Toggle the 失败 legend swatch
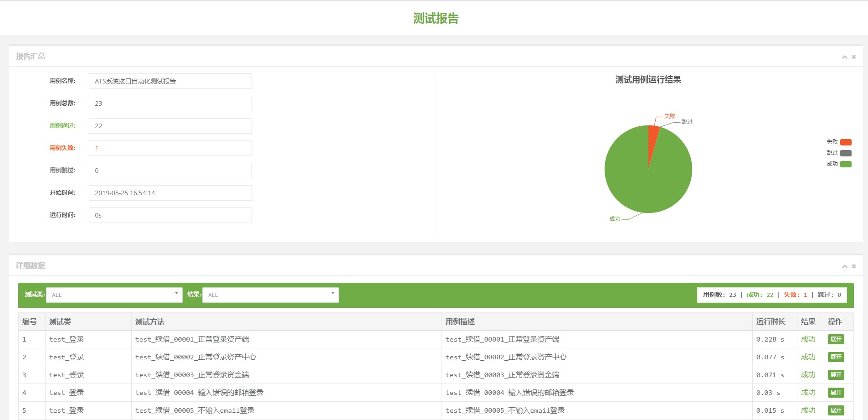Image resolution: width=868 pixels, height=420 pixels. [846, 142]
